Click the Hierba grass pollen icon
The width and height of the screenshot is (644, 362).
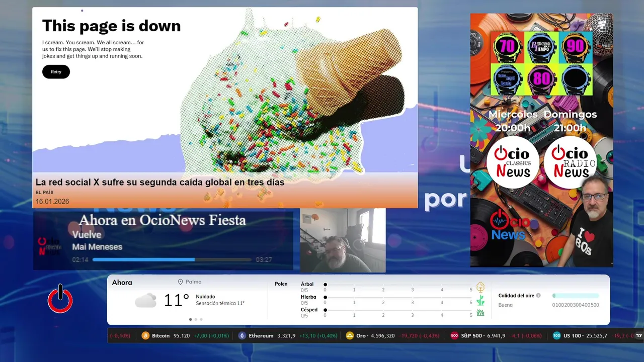point(480,300)
